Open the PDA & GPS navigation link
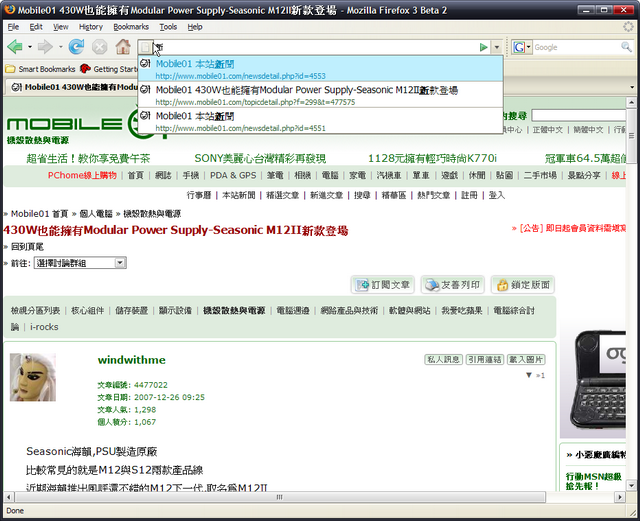Image resolution: width=640 pixels, height=521 pixels. (233, 176)
